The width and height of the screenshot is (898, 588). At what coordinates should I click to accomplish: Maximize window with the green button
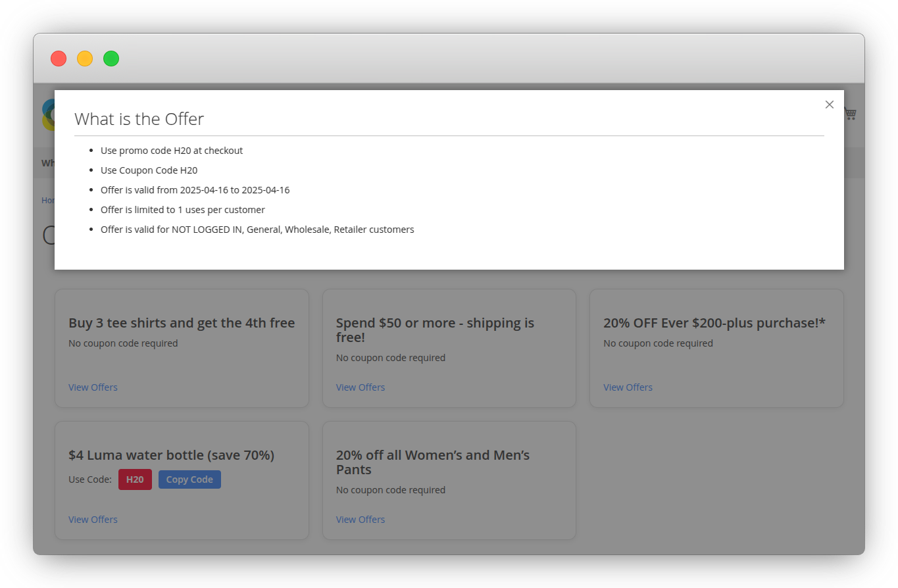point(111,59)
